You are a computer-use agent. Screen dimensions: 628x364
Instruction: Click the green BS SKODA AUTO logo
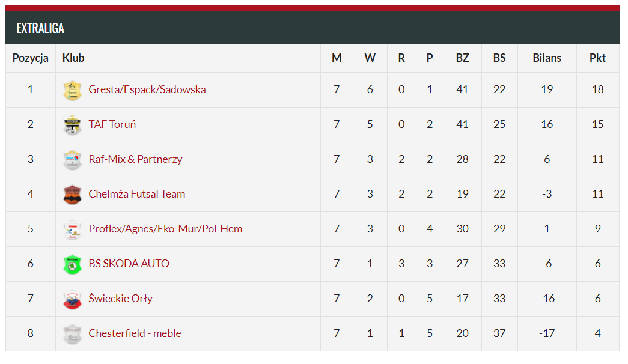73,264
